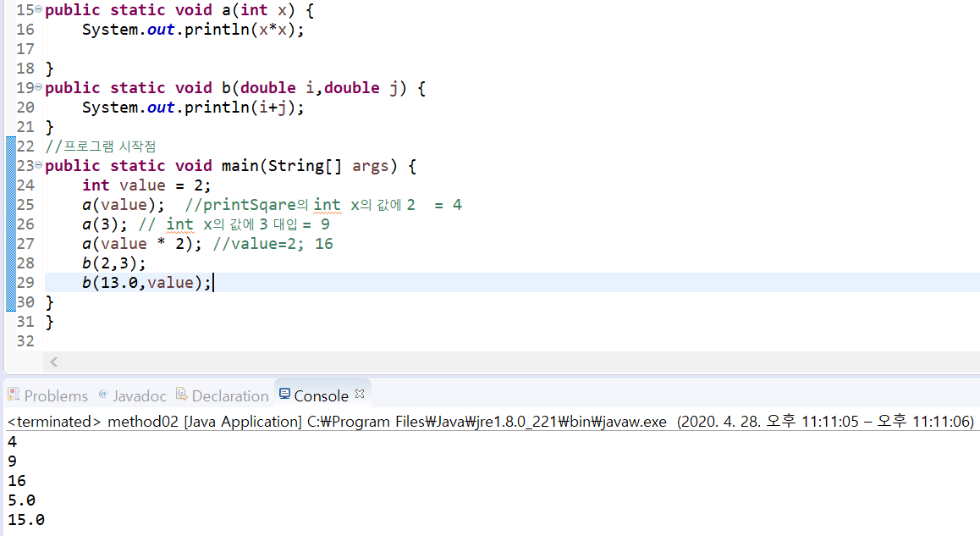Image resolution: width=980 pixels, height=536 pixels.
Task: Click the Problems tab icon
Action: point(14,394)
